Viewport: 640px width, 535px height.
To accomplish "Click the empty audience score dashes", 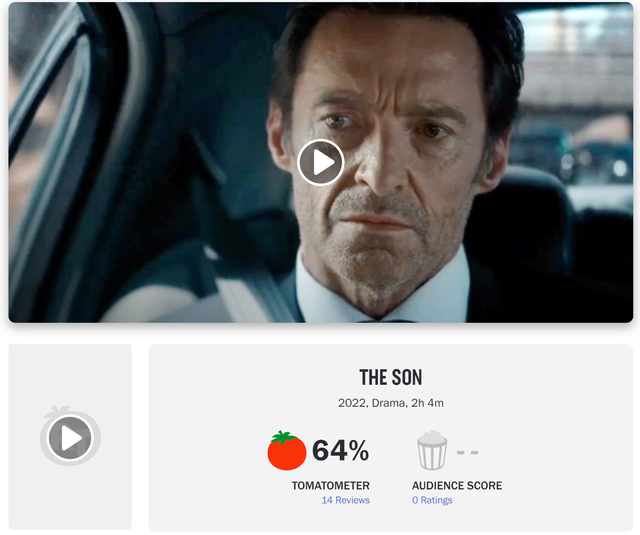I will point(467,452).
